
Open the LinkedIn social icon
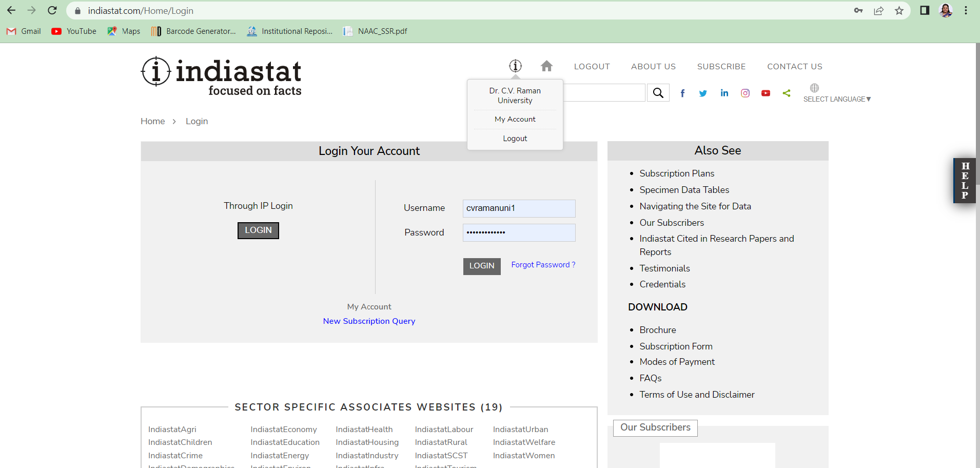coord(724,93)
